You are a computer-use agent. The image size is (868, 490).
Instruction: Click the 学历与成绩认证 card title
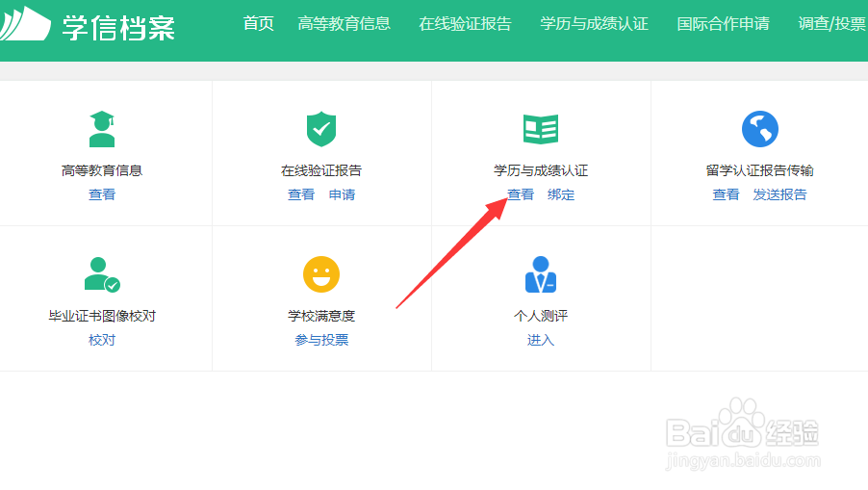541,170
